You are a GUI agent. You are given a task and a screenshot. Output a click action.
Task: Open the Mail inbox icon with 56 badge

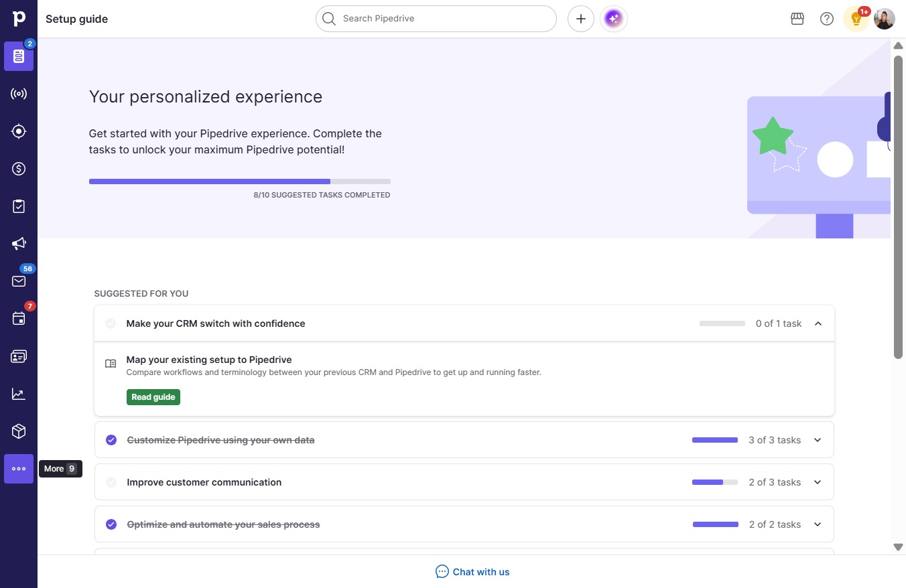tap(19, 281)
